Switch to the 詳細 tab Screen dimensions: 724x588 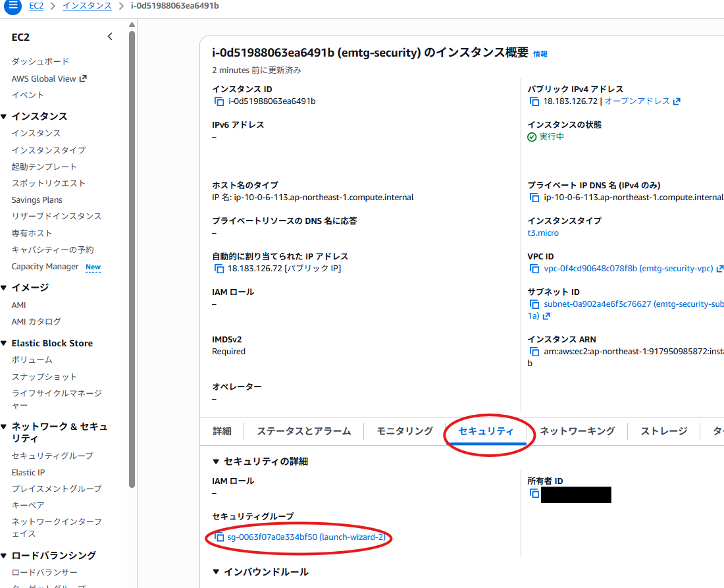point(222,431)
